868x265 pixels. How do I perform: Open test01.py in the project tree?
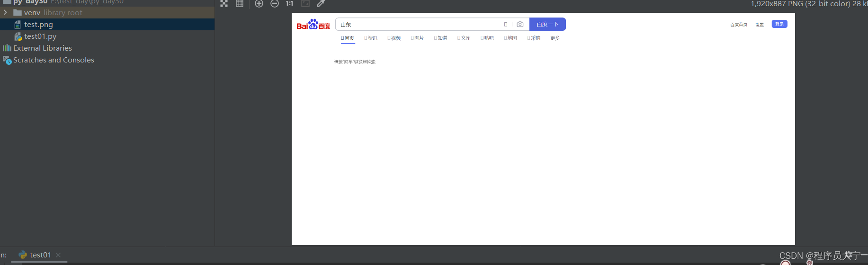(40, 36)
